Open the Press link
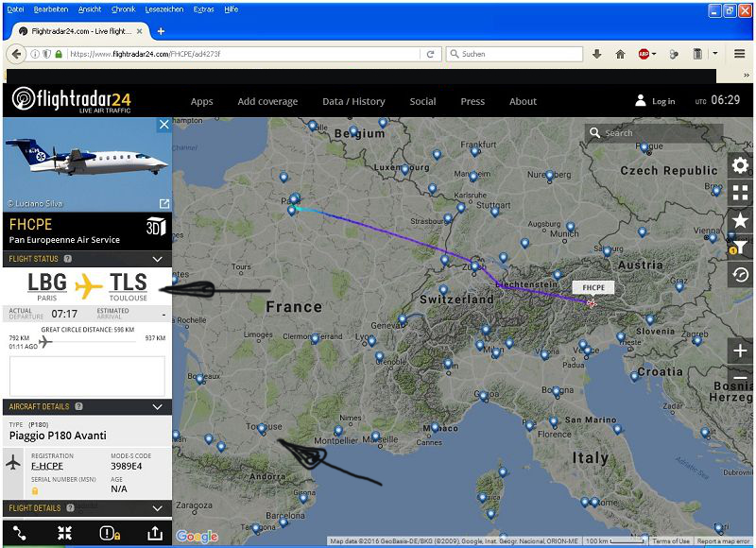 pos(472,101)
